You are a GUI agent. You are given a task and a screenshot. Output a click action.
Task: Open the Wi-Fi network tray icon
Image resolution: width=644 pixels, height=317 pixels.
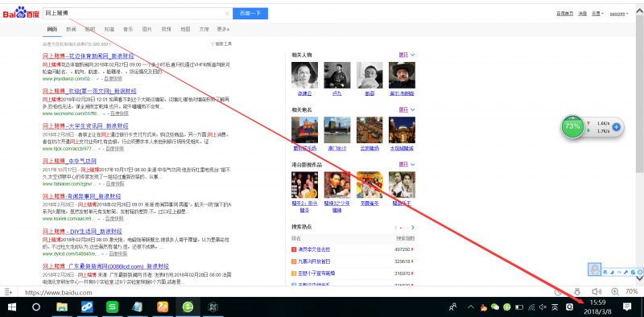point(531,307)
